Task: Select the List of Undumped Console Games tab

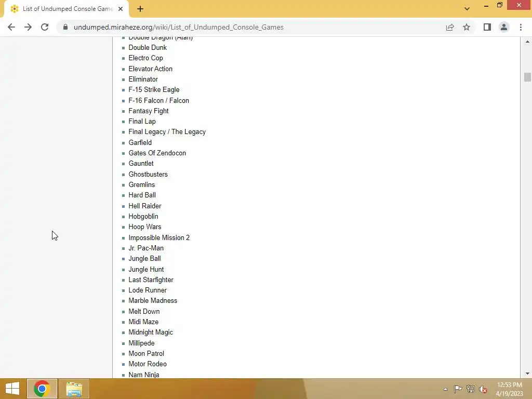Action: coord(66,9)
